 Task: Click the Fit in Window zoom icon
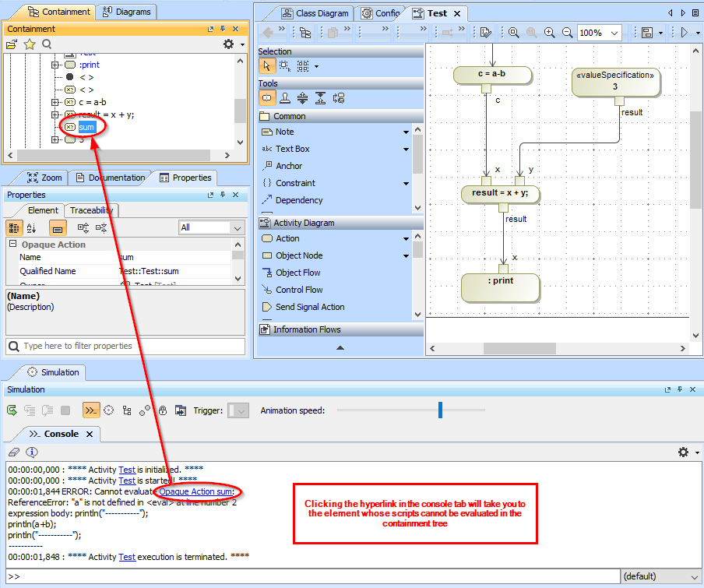coord(514,33)
